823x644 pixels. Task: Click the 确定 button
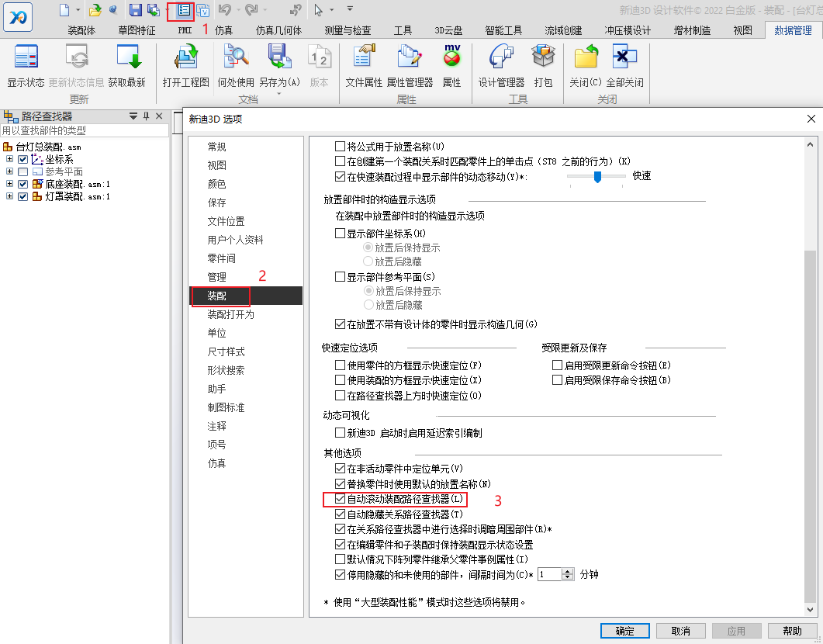pyautogui.click(x=624, y=631)
